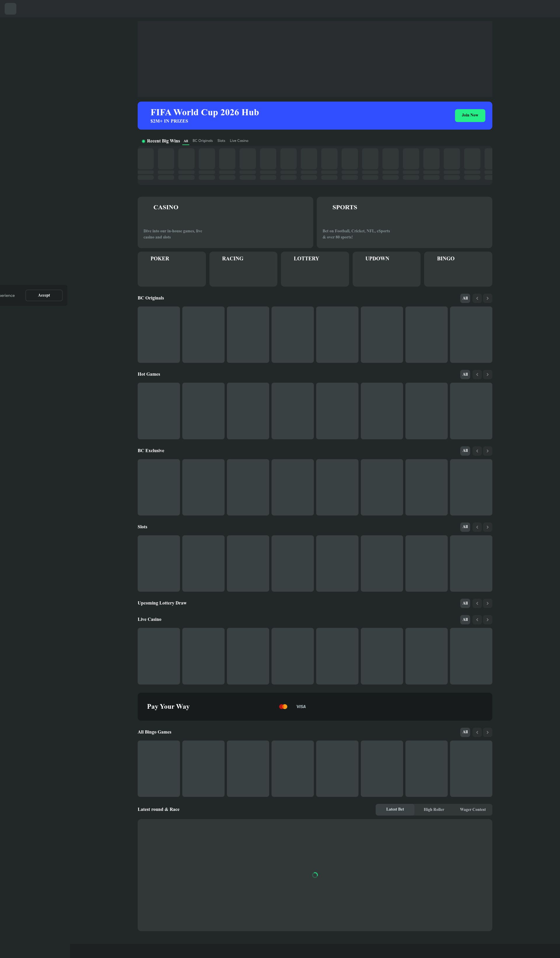View All in Live Casino section

(x=465, y=620)
